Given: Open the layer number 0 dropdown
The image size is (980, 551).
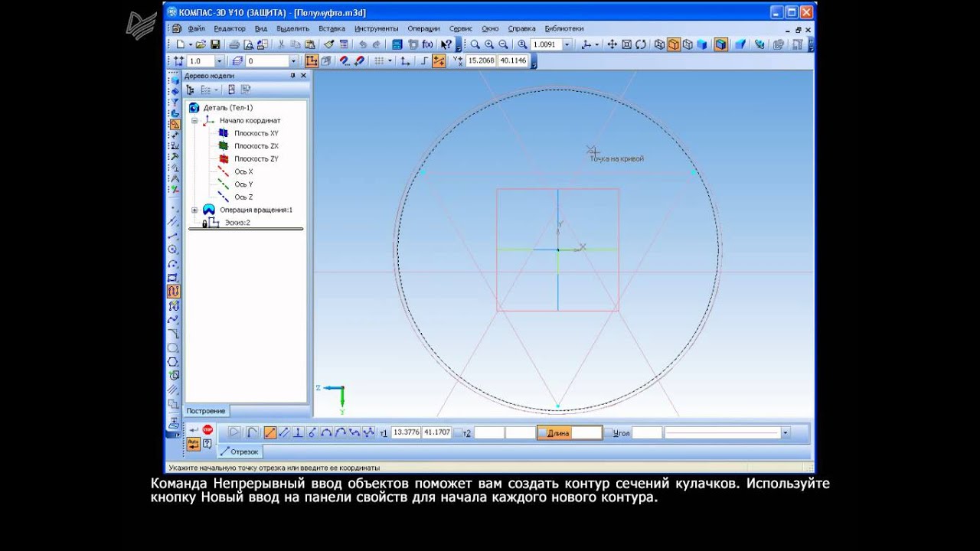Looking at the screenshot, I should [x=293, y=61].
